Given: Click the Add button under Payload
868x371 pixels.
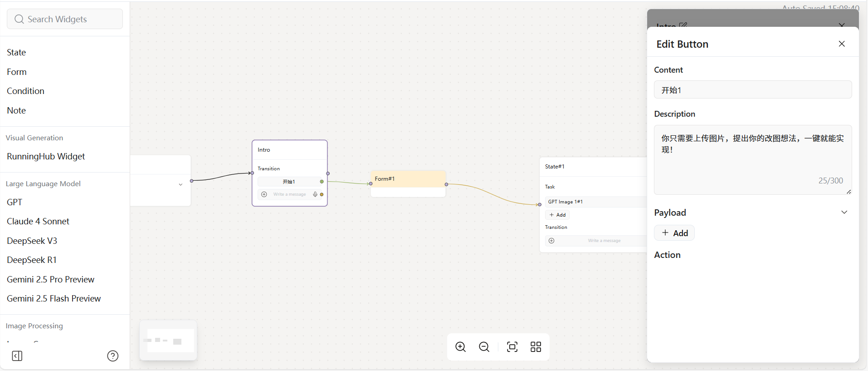Looking at the screenshot, I should (x=674, y=233).
